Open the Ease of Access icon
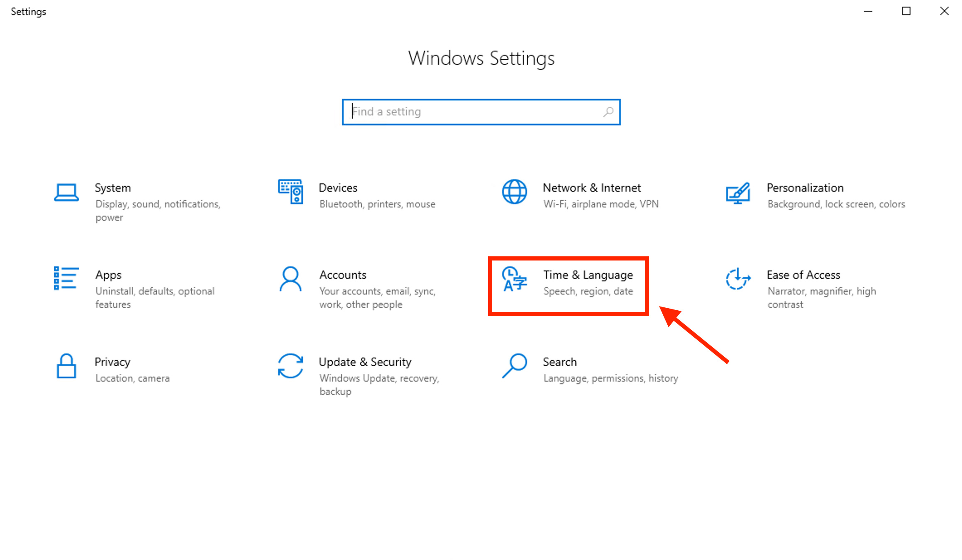962x560 pixels. pyautogui.click(x=738, y=279)
